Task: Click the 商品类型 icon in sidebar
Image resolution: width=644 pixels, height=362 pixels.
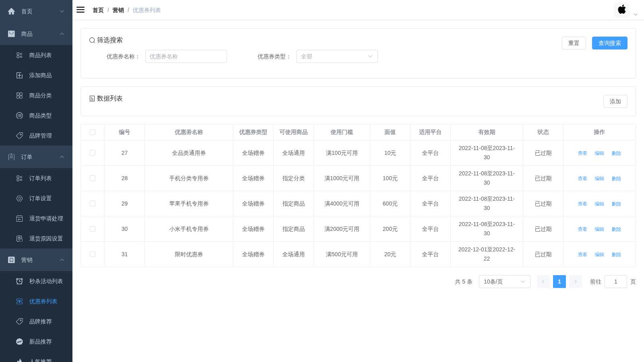Action: coord(19,116)
